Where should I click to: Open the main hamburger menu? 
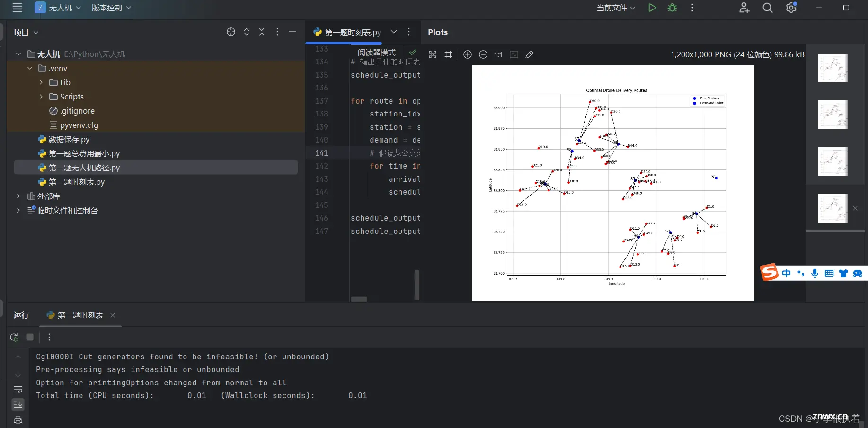(x=18, y=8)
